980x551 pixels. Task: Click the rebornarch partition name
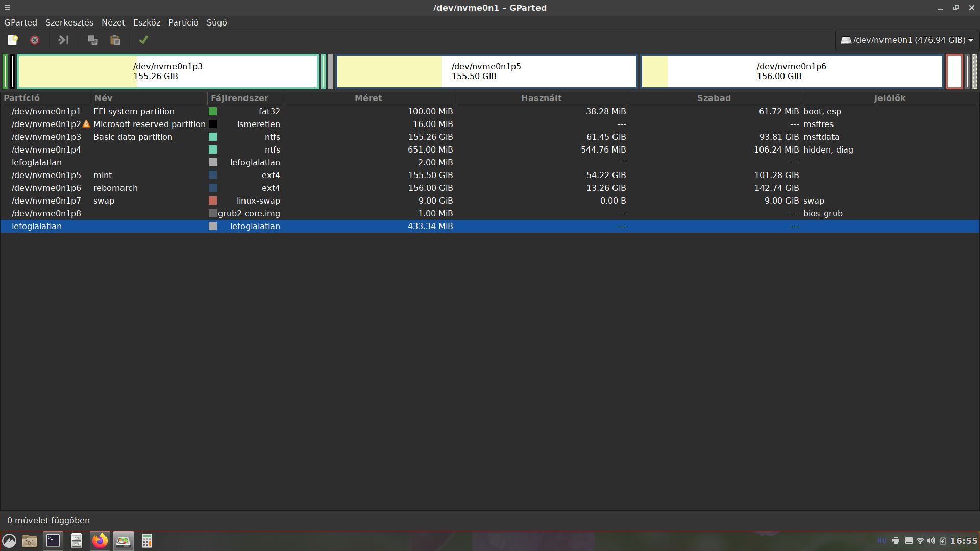click(115, 188)
